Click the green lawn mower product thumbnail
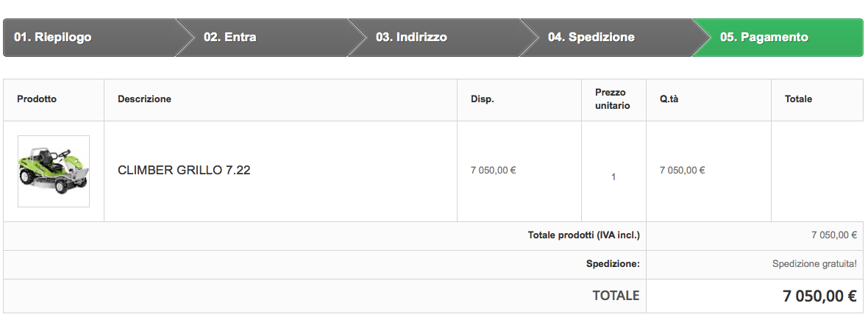 coord(54,171)
